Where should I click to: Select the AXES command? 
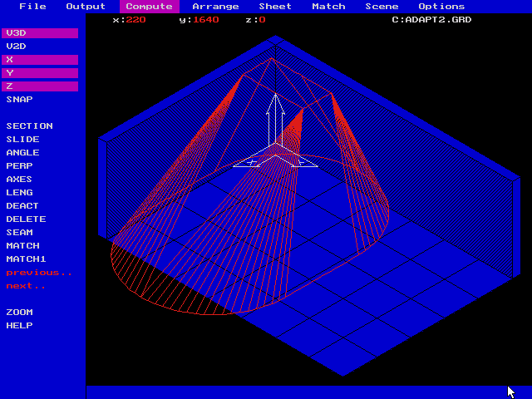point(19,180)
